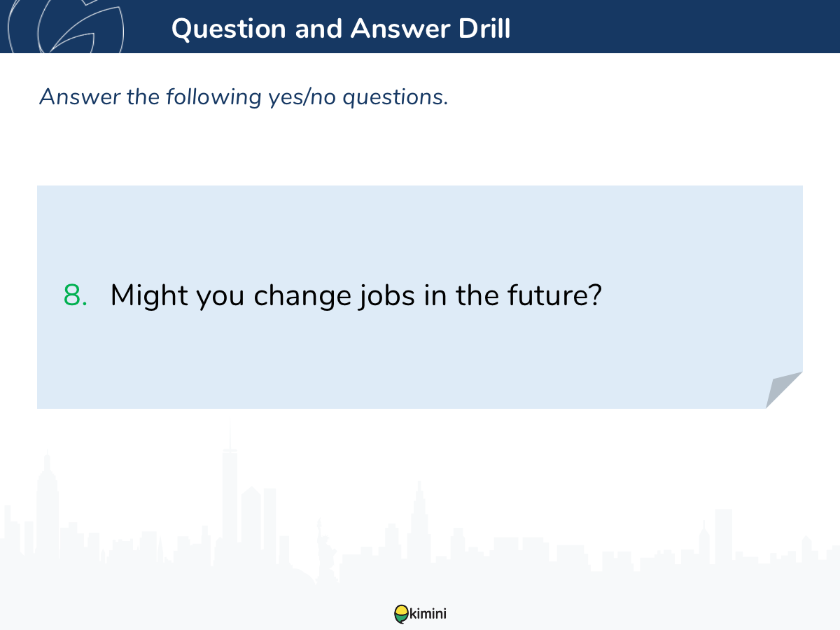
Task: Click the Kimini speech balloon logo
Action: tap(400, 614)
